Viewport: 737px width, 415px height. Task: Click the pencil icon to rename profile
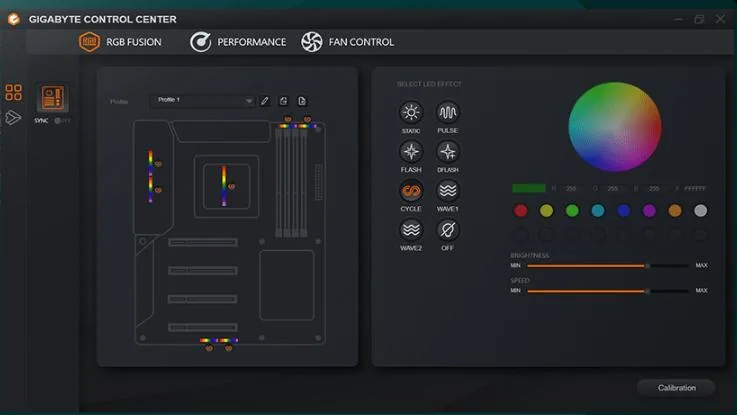[x=265, y=101]
